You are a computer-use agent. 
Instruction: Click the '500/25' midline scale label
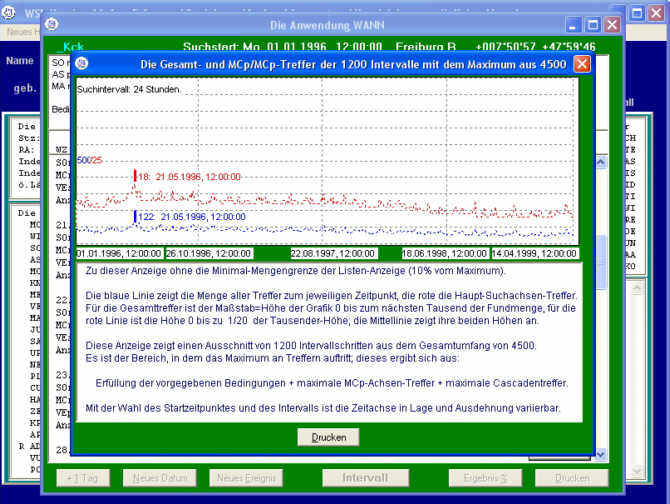(89, 160)
